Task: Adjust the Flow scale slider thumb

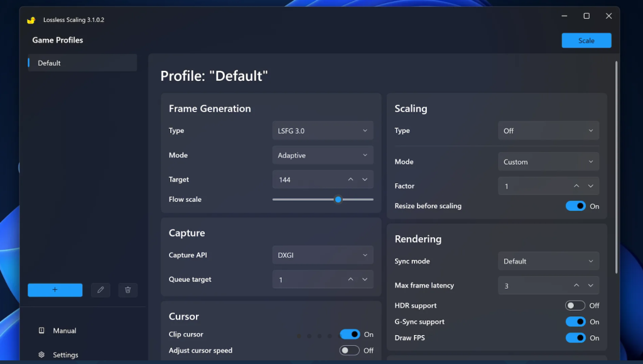Action: (x=338, y=200)
